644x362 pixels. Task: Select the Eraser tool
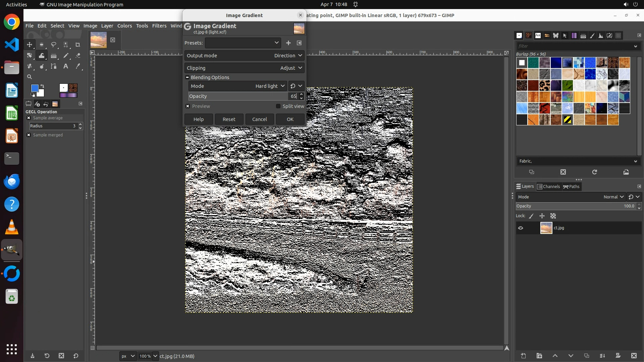point(78,56)
